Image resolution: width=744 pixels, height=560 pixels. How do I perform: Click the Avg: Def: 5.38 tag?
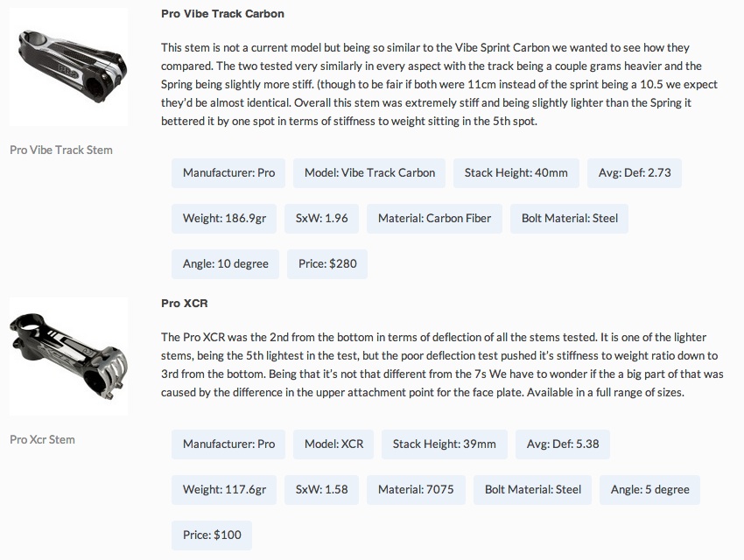[563, 444]
